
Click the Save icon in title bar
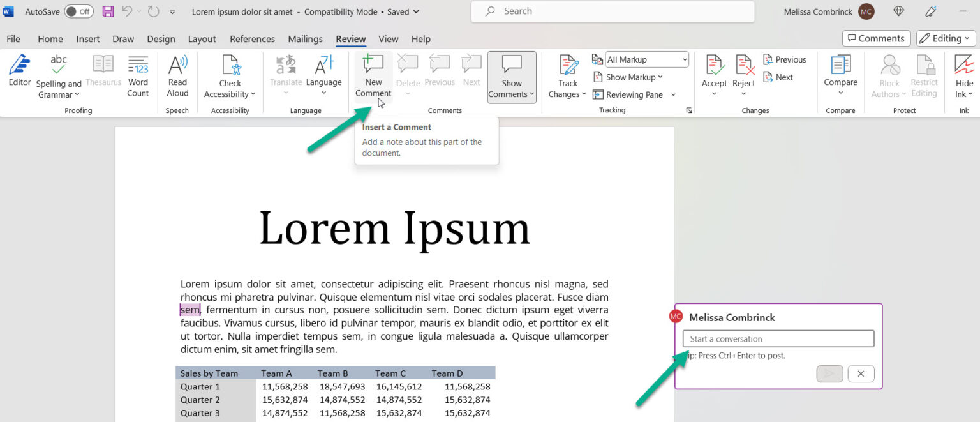[108, 11]
